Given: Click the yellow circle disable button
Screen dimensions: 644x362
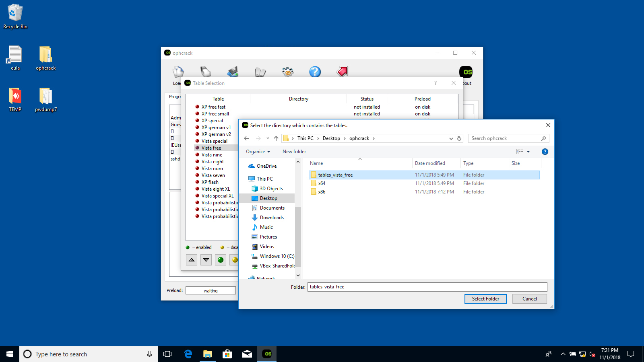Looking at the screenshot, I should [235, 260].
